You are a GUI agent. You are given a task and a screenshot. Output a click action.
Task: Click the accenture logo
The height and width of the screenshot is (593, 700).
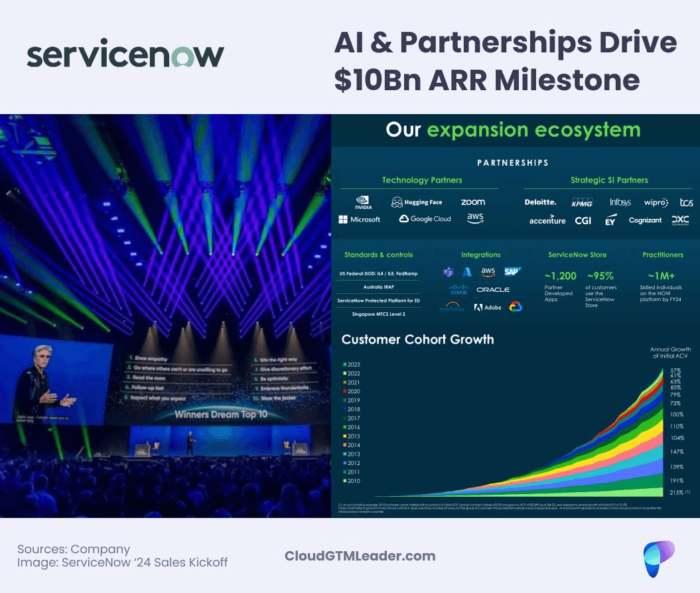[x=547, y=220]
